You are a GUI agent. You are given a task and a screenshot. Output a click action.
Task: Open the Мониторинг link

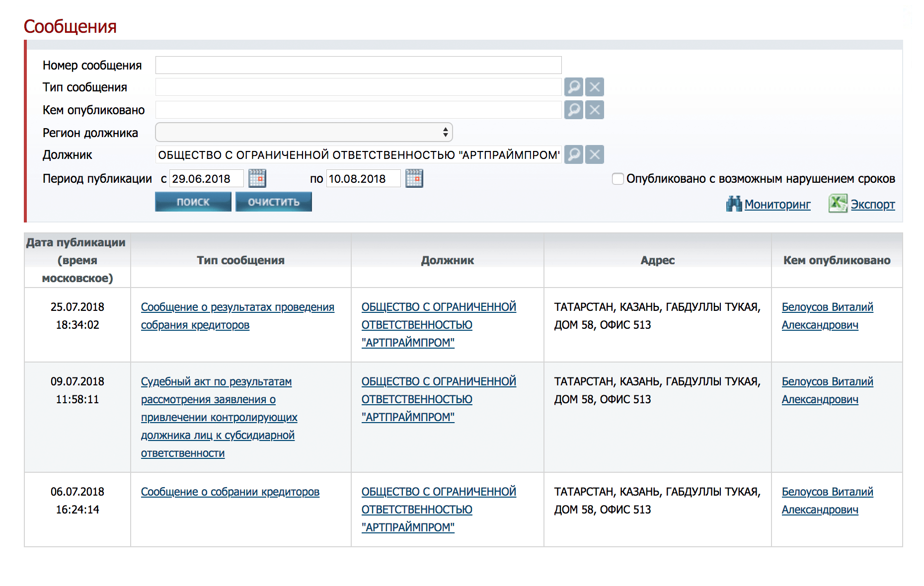pos(777,205)
